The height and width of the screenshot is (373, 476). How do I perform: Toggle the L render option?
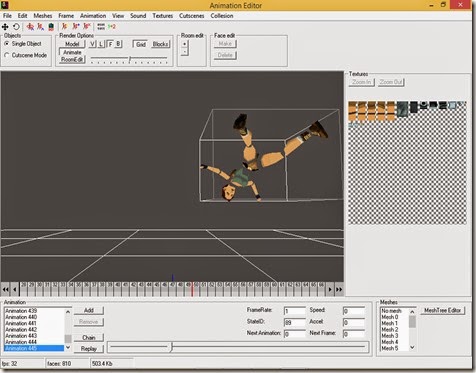coord(101,44)
